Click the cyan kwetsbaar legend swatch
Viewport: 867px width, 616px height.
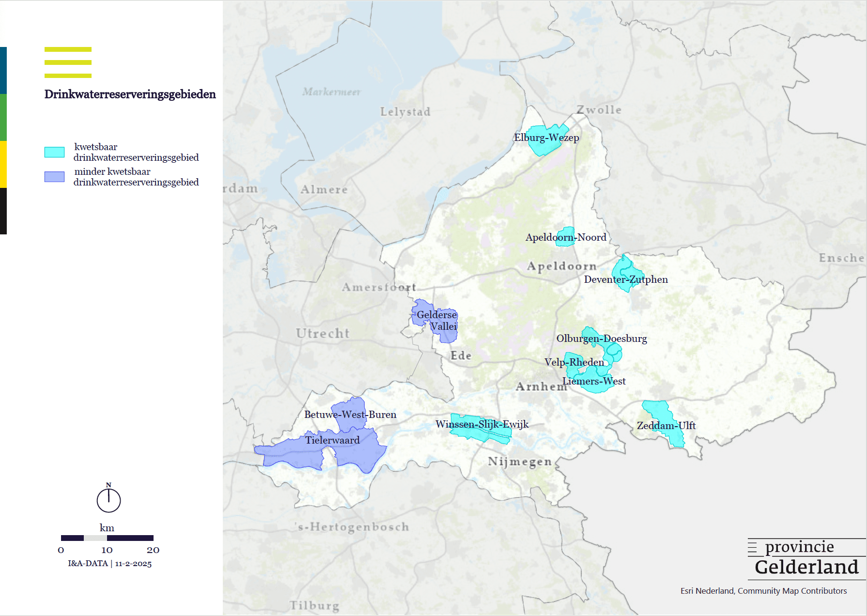(x=54, y=152)
